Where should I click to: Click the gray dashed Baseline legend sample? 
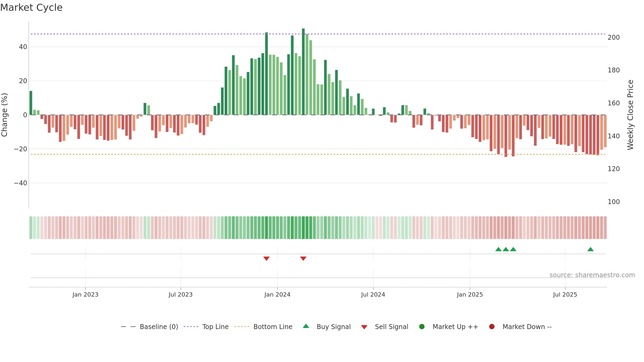tap(128, 327)
